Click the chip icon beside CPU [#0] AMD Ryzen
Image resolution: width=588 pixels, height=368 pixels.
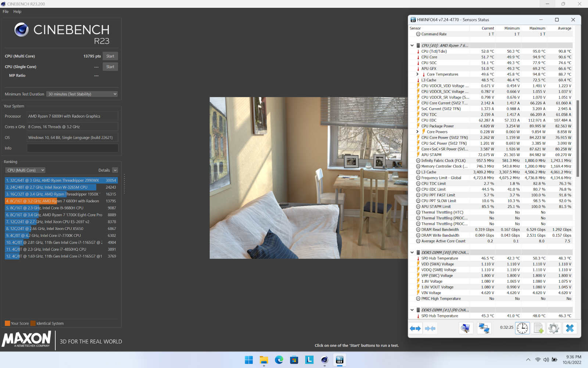pos(418,46)
